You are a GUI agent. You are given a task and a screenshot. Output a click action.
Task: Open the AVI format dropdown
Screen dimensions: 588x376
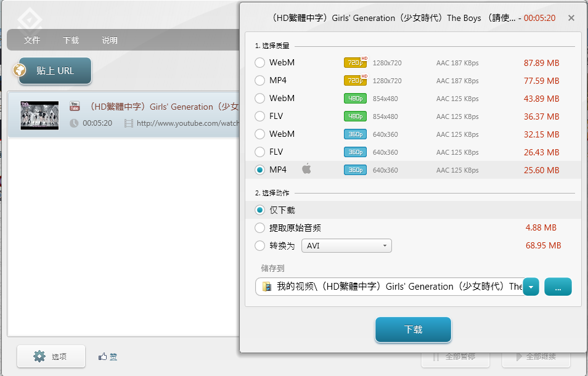(x=346, y=246)
